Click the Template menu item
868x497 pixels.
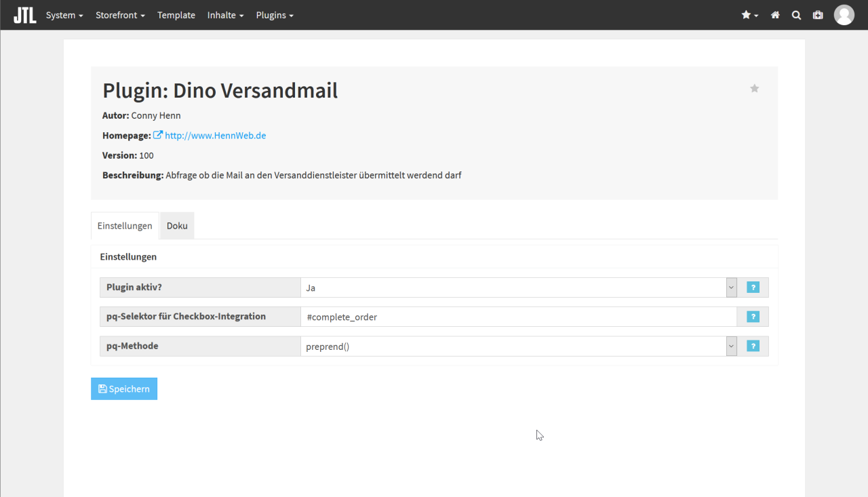click(176, 15)
